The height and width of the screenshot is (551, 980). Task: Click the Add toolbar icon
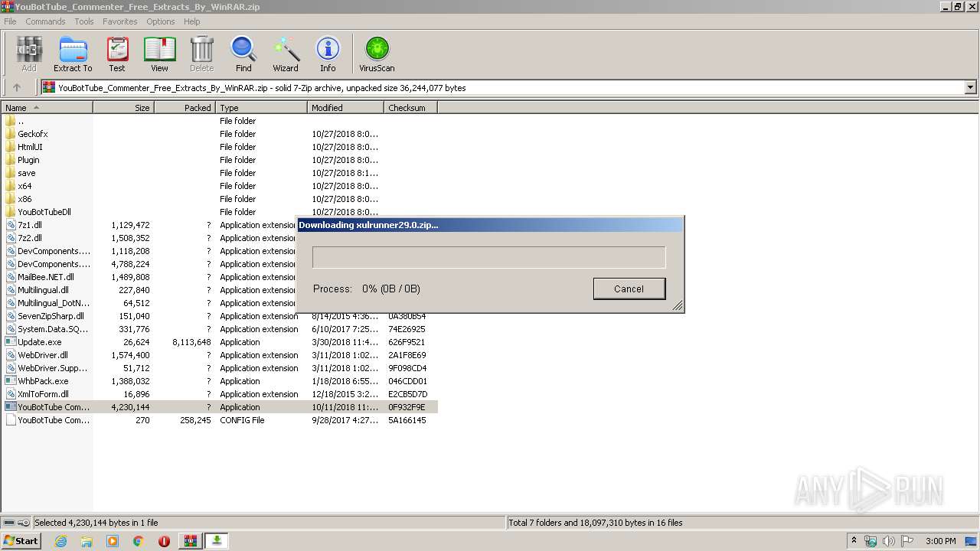tap(28, 54)
